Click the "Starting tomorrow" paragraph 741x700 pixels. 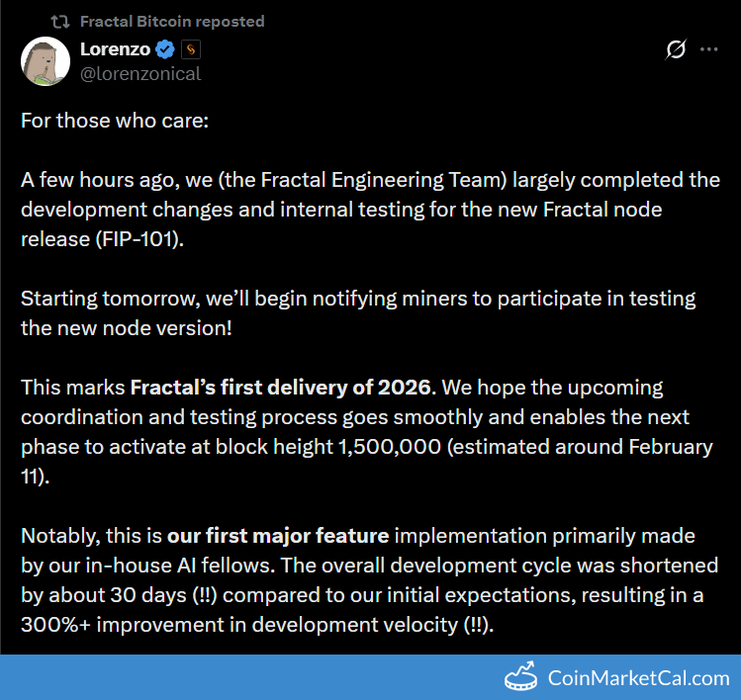[x=90, y=298]
